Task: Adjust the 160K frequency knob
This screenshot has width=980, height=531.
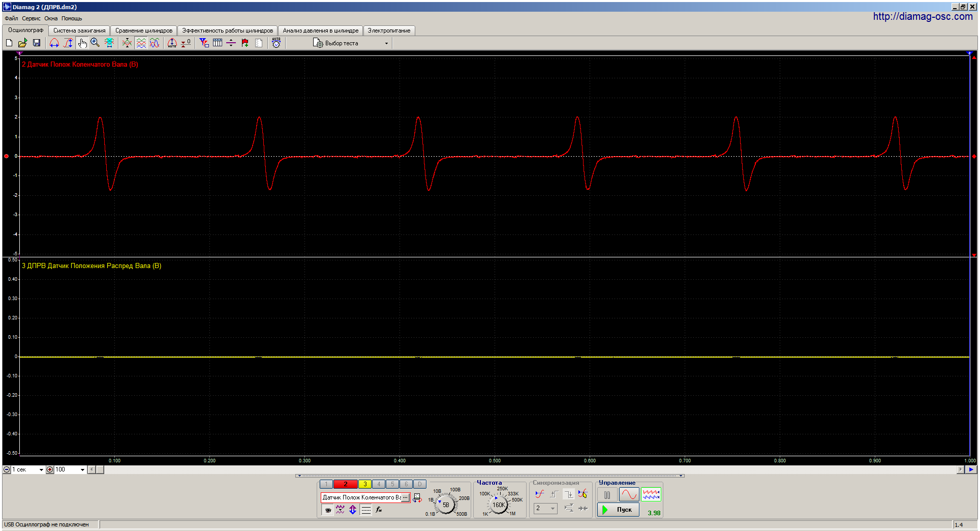Action: [x=499, y=505]
